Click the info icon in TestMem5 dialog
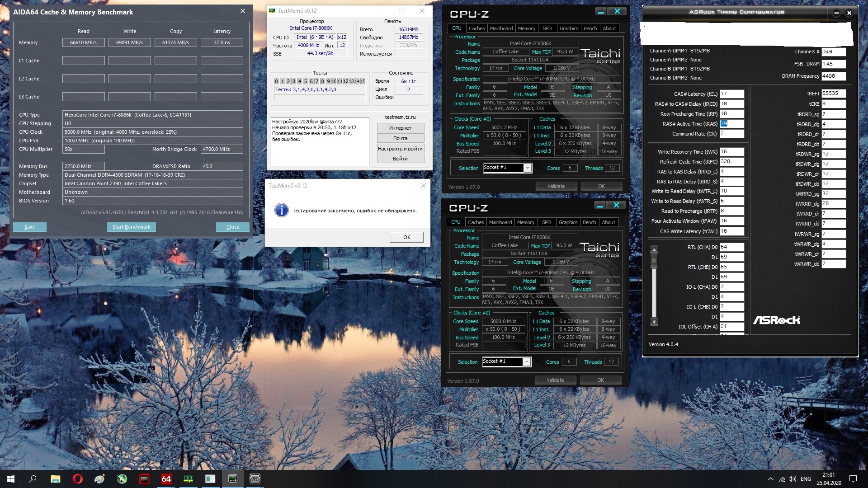868x488 pixels. click(x=281, y=210)
